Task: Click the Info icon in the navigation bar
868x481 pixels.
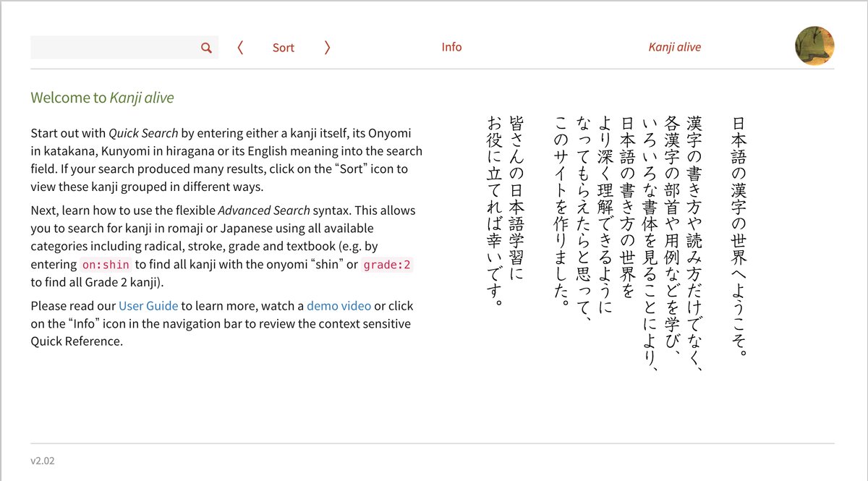Action: pos(451,46)
